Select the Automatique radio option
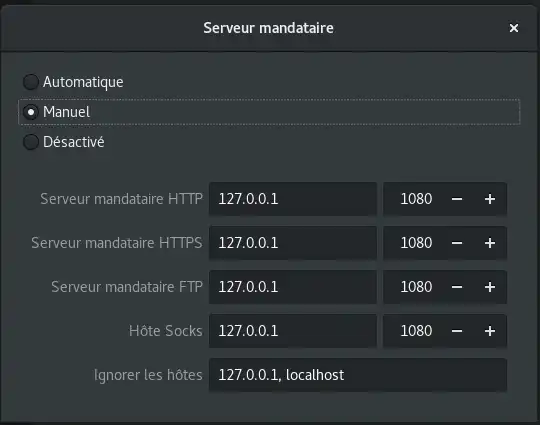Image resolution: width=540 pixels, height=425 pixels. (x=31, y=82)
